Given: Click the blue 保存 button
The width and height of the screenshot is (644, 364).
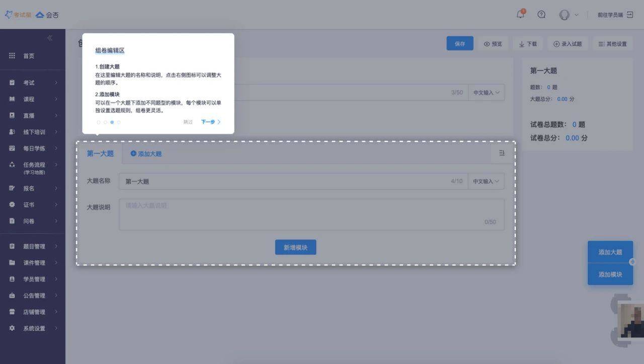Looking at the screenshot, I should (460, 44).
